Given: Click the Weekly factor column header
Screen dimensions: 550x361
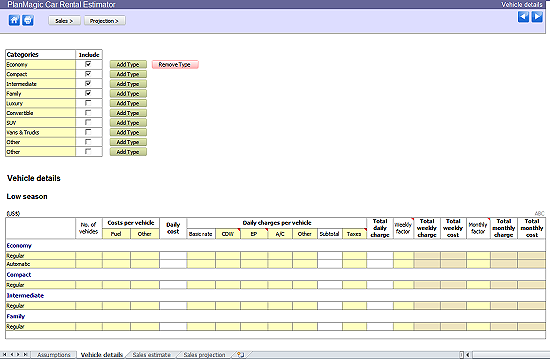Looking at the screenshot, I should [x=403, y=228].
